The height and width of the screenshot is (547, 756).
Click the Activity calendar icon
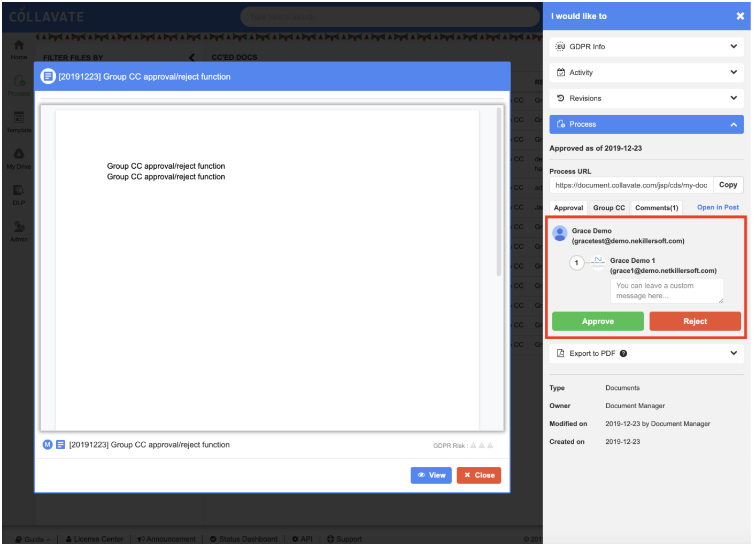pyautogui.click(x=561, y=73)
